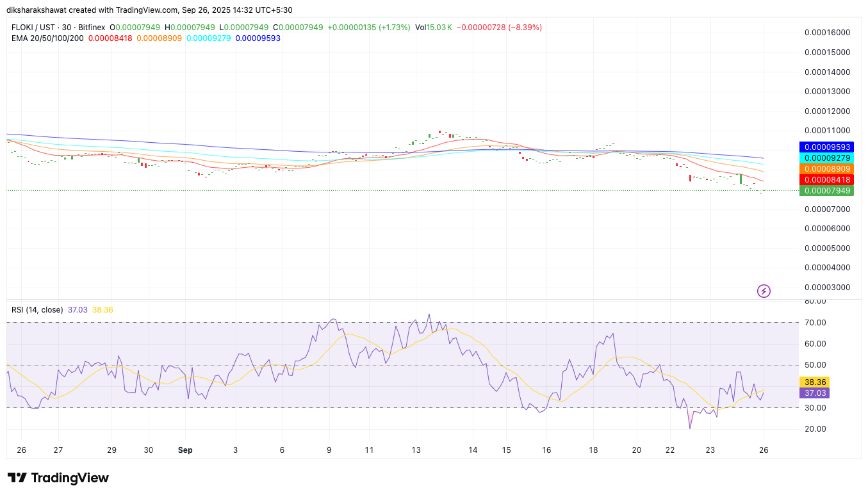Click the purple lightning bolt icon

tap(764, 291)
